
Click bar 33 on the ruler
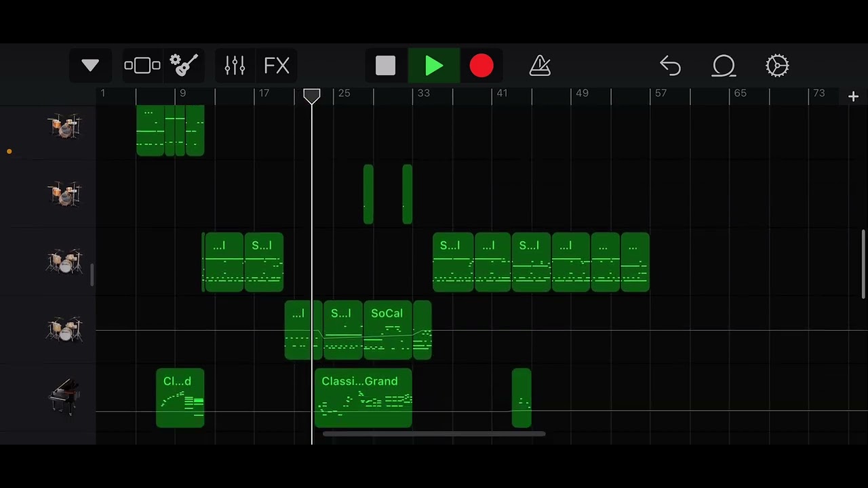tap(423, 94)
